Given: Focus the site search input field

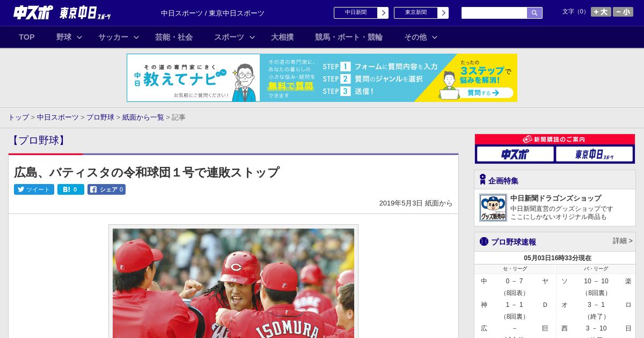Looking at the screenshot, I should point(494,13).
